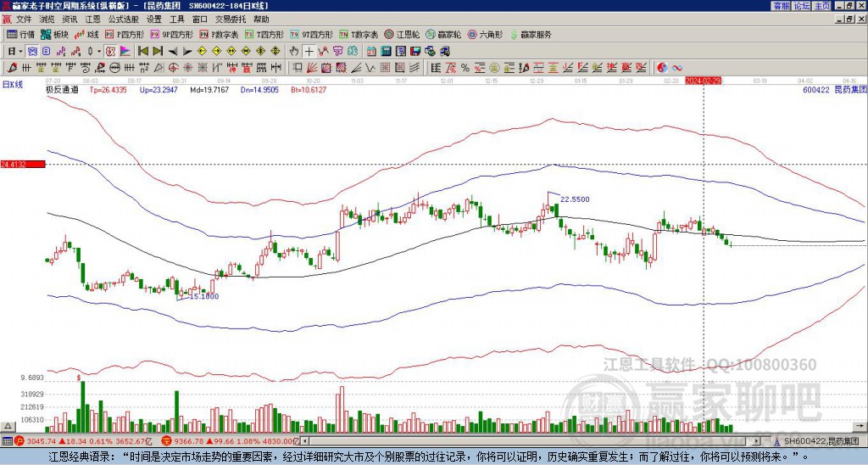The image size is (868, 465).
Task: Toggle the crosshair cursor tool
Action: coord(309,51)
